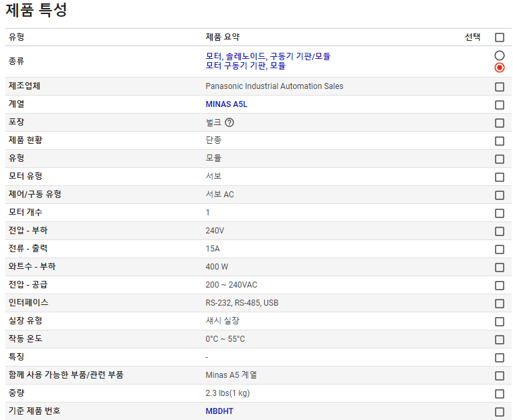This screenshot has height=420, width=513.
Task: Click the 섀시 실장 value
Action: (223, 321)
